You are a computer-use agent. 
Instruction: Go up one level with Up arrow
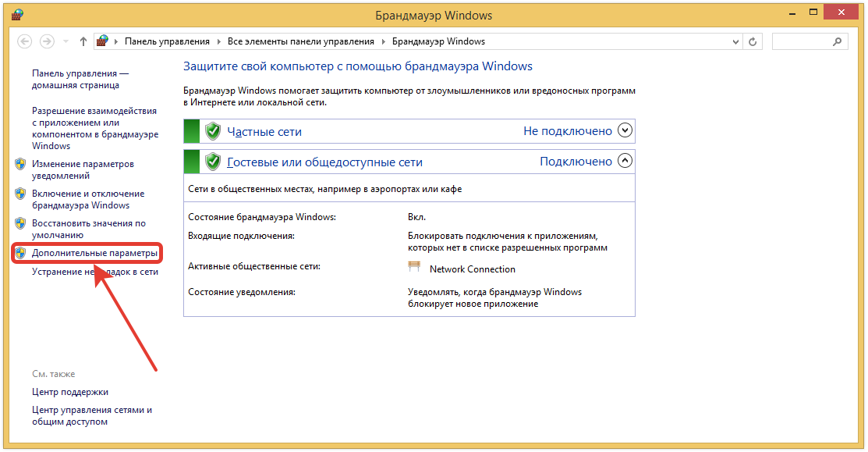(x=83, y=41)
